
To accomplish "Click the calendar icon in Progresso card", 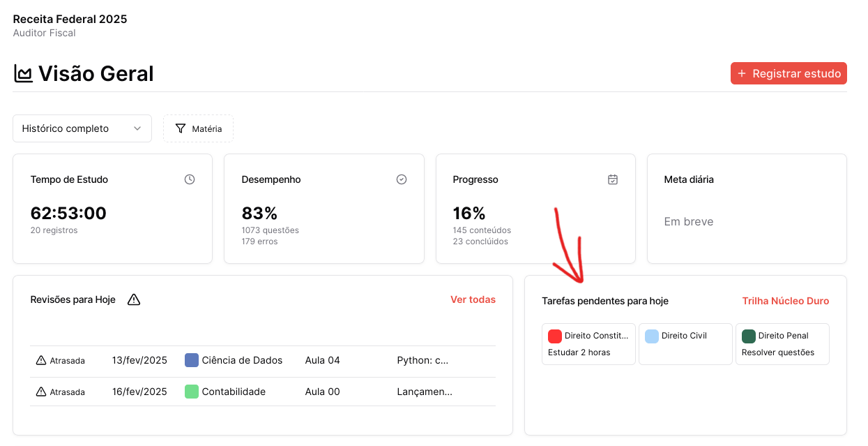I will tap(613, 179).
